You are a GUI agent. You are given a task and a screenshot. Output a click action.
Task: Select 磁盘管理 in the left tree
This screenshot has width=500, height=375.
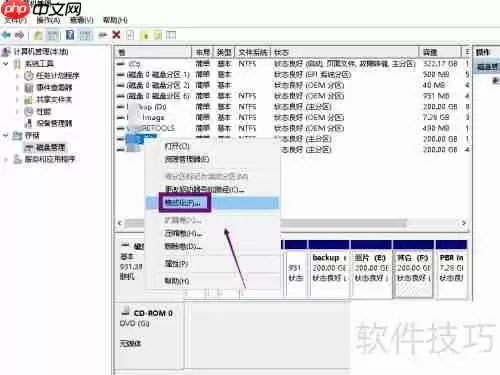(x=50, y=147)
